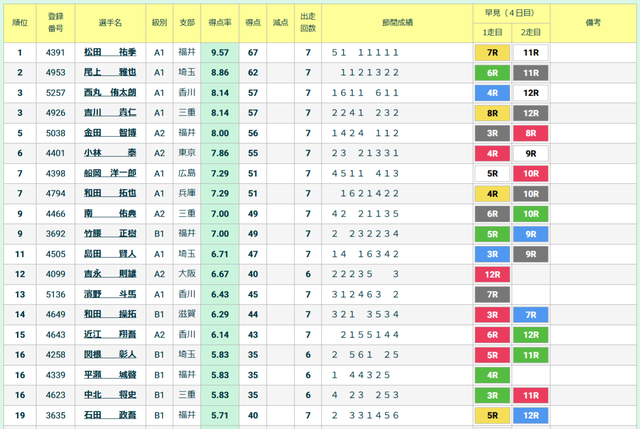
Task: Click registration number 4391
Action: pos(56,53)
